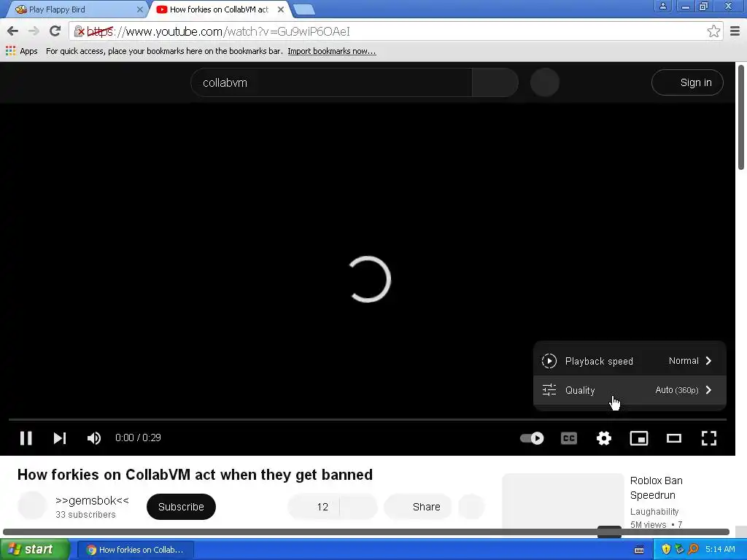
Task: Click the magnifier tray icon
Action: point(693,549)
